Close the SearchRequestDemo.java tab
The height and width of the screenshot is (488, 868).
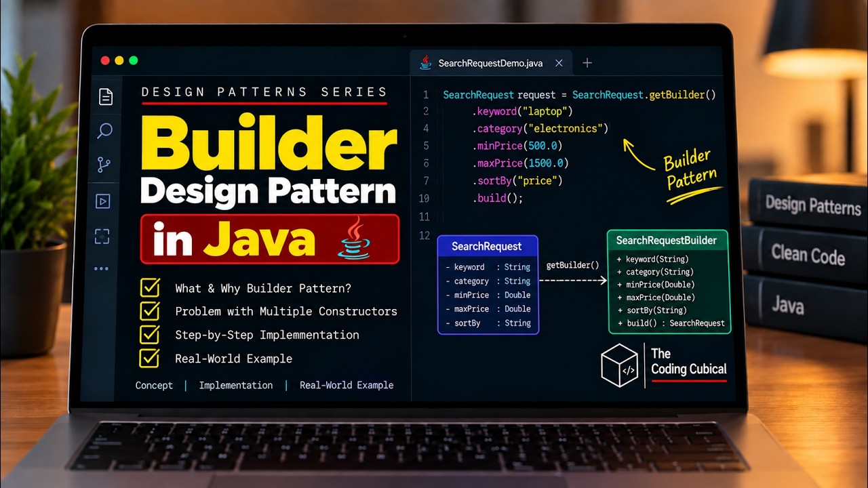pos(559,63)
